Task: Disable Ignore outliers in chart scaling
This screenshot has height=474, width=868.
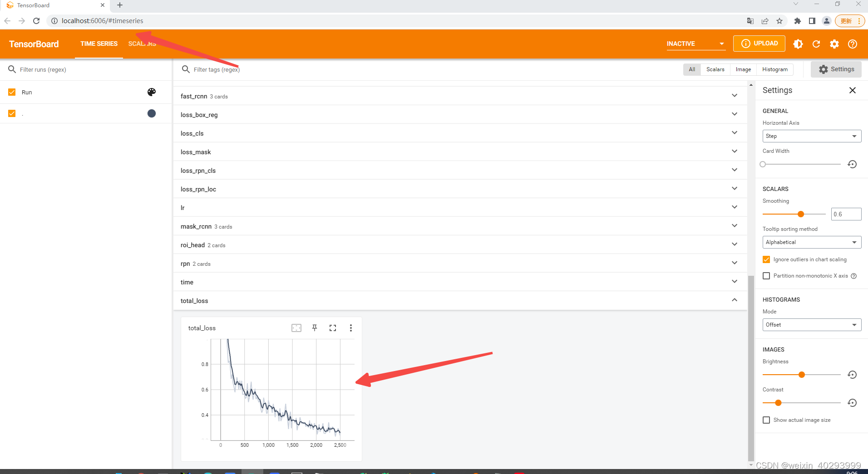Action: pyautogui.click(x=766, y=259)
